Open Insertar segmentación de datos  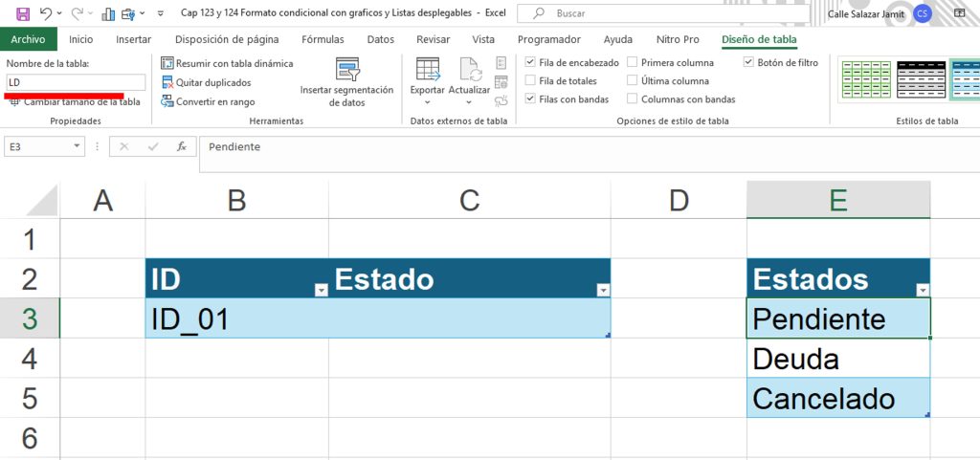tap(346, 82)
